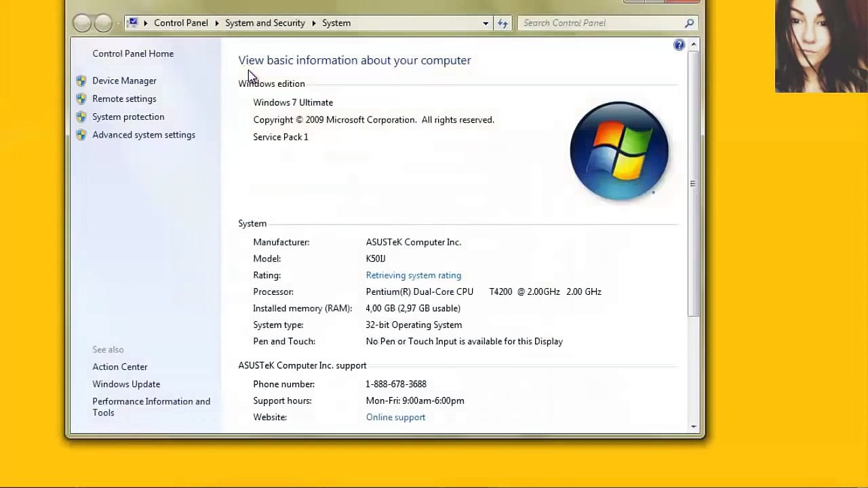Click the Mon-Fri: 9:00am-6:00pm support hours
The width and height of the screenshot is (868, 488).
click(415, 401)
